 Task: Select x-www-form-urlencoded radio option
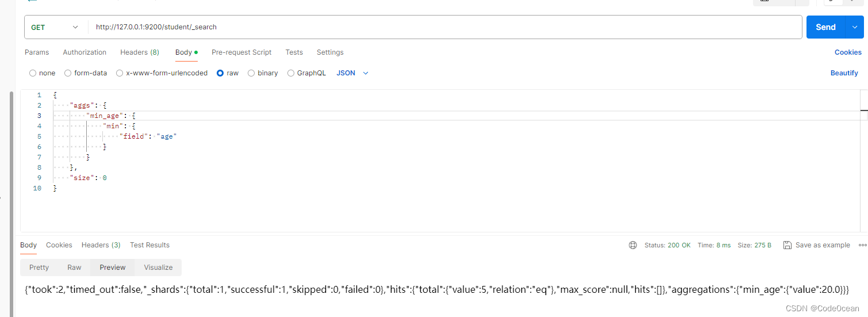[120, 73]
